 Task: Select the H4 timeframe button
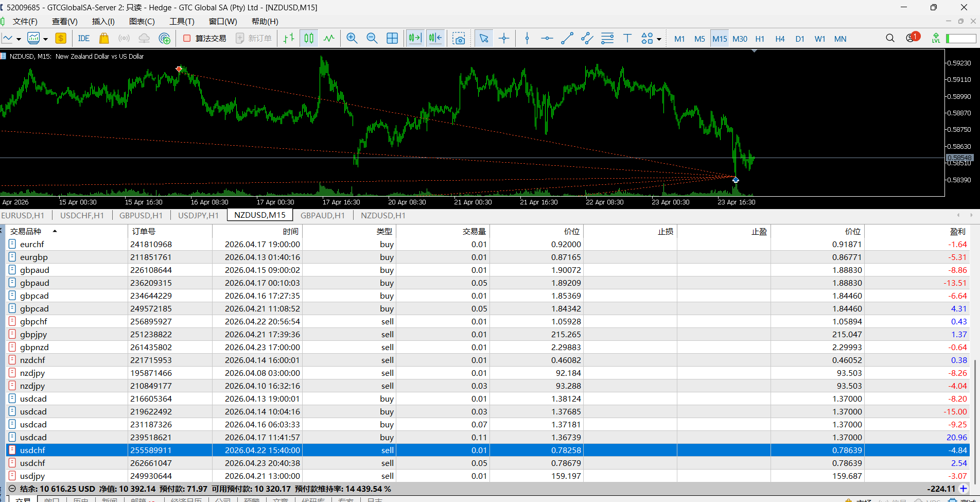pyautogui.click(x=780, y=39)
